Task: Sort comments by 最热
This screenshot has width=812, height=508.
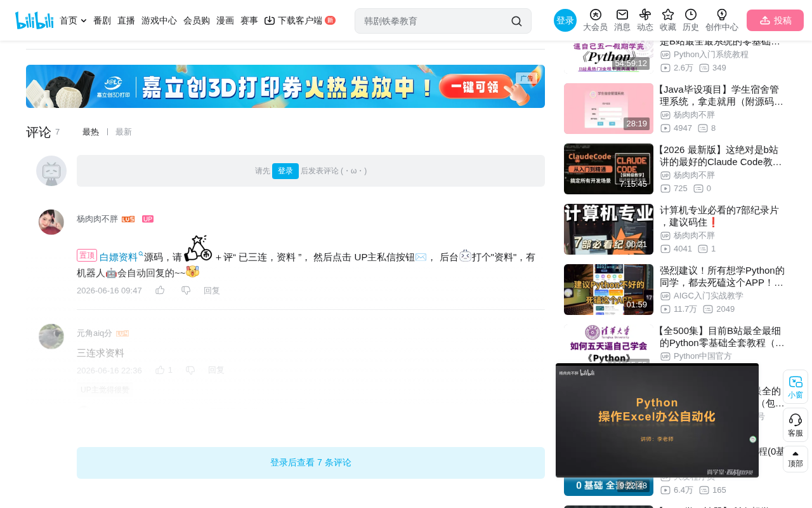Action: pos(91,132)
